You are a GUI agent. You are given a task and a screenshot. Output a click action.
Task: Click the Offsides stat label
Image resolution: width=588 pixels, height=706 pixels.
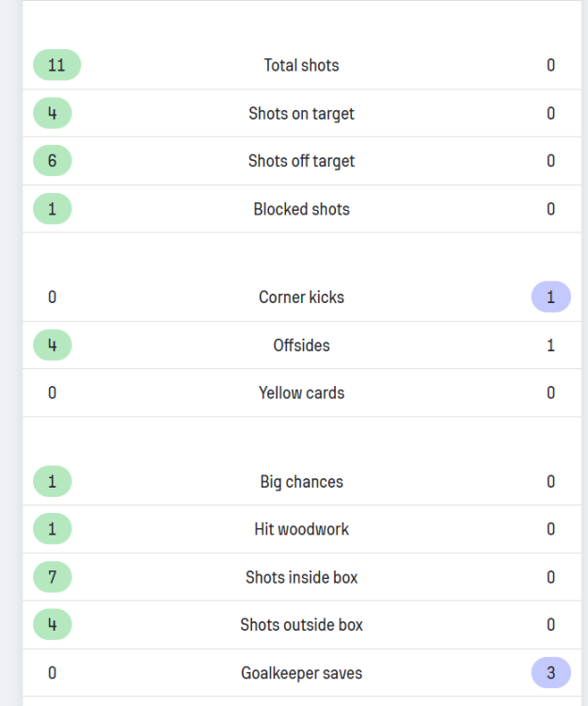pos(301,345)
